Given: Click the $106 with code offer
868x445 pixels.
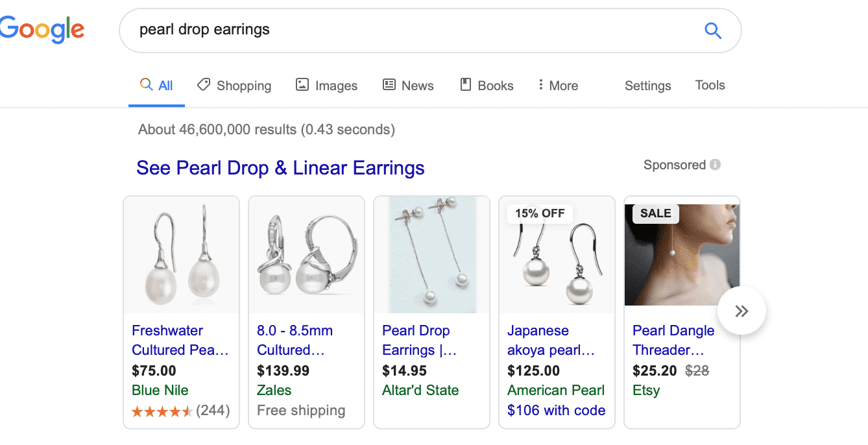Looking at the screenshot, I should 556,411.
